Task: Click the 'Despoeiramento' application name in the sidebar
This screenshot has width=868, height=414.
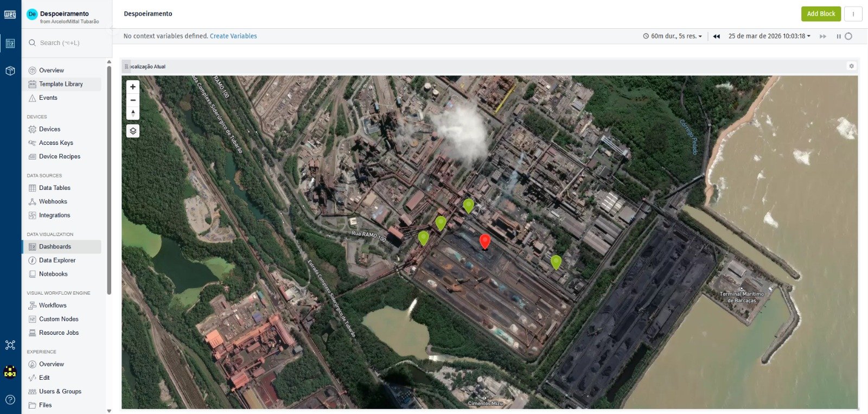Action: (x=64, y=14)
